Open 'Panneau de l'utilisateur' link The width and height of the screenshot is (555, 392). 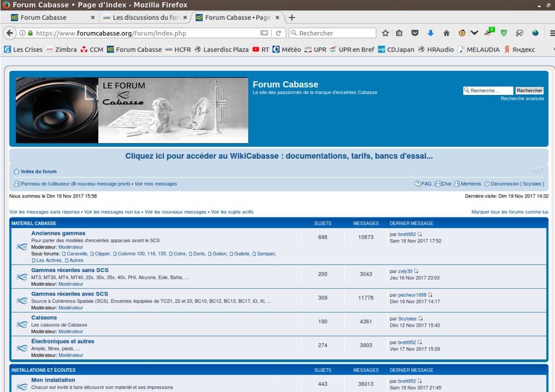(x=45, y=184)
